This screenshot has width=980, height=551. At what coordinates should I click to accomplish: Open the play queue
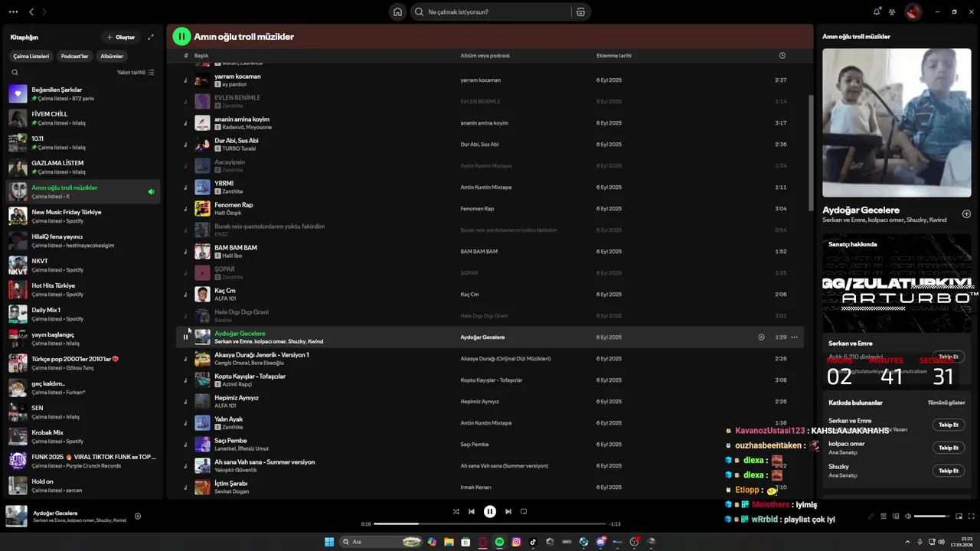pyautogui.click(x=883, y=516)
